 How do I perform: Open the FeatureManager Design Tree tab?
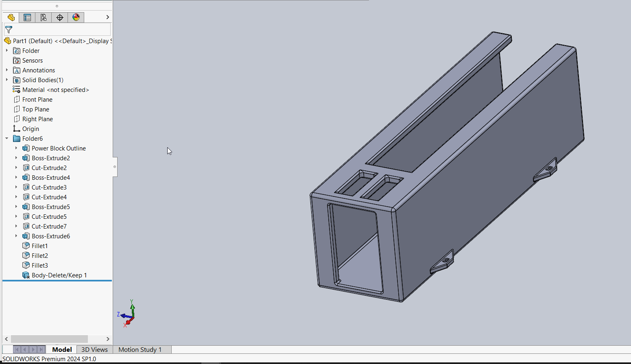pyautogui.click(x=11, y=17)
